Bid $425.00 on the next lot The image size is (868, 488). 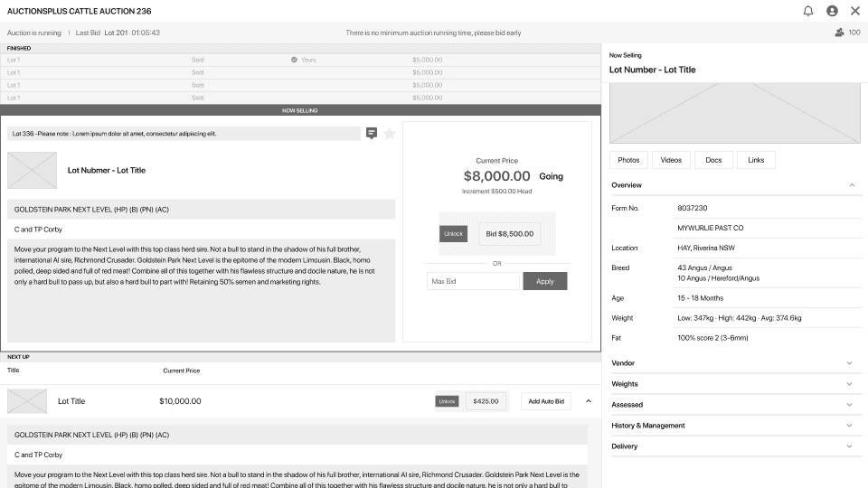[x=486, y=401]
